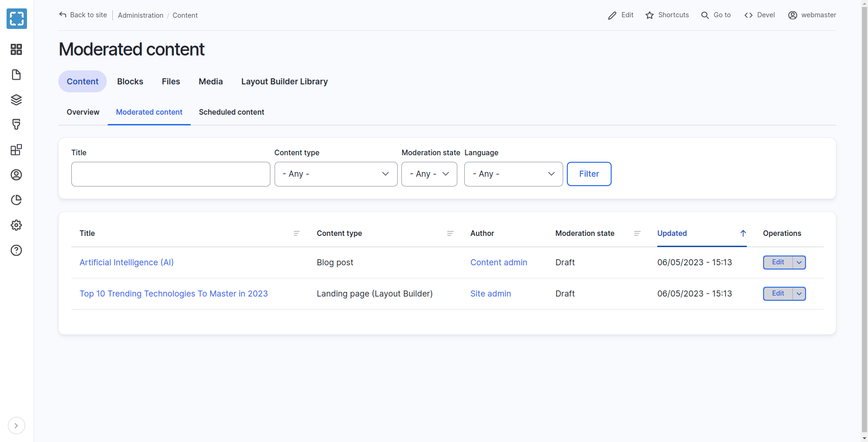
Task: Open the content page icon in sidebar
Action: click(x=16, y=75)
